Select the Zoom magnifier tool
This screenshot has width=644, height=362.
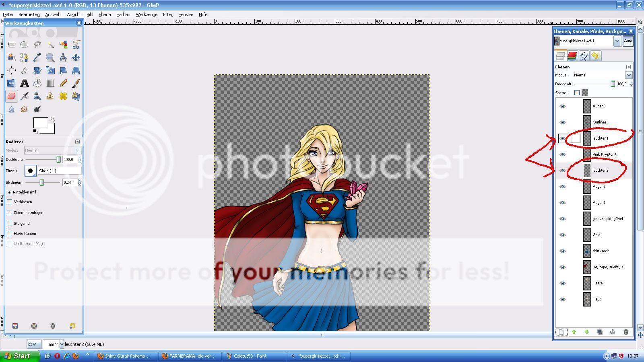pos(50,58)
